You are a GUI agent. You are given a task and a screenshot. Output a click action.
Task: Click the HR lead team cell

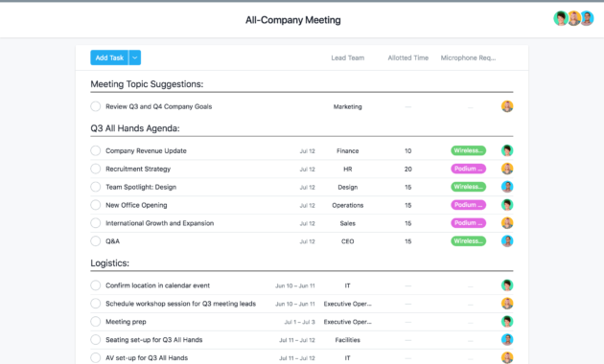coord(347,169)
